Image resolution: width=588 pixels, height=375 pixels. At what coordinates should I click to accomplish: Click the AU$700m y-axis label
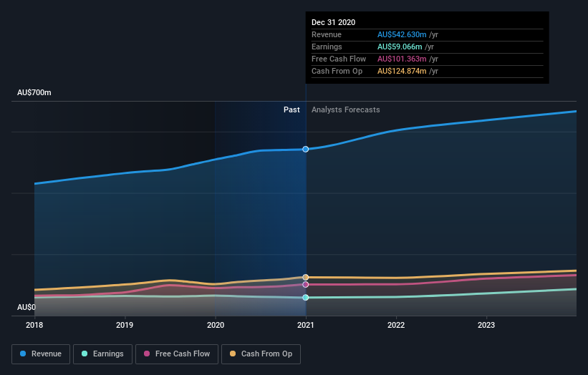[x=34, y=92]
